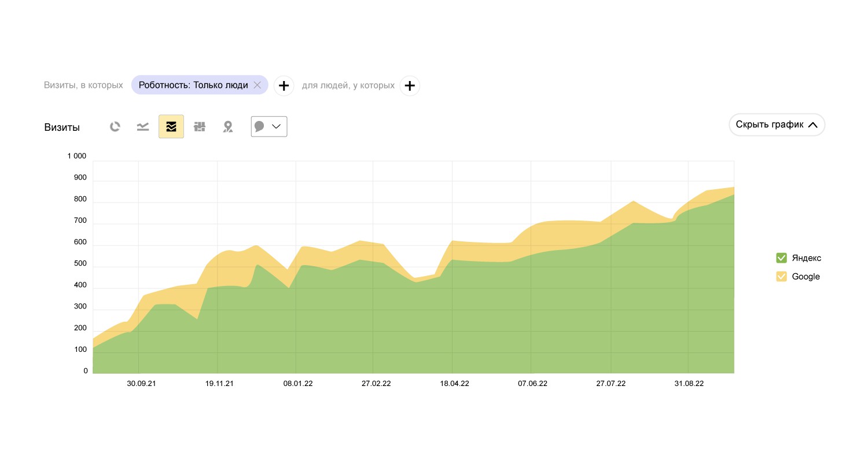Uncheck the Google series checkbox
Screen dimensions: 868x463
(x=781, y=277)
